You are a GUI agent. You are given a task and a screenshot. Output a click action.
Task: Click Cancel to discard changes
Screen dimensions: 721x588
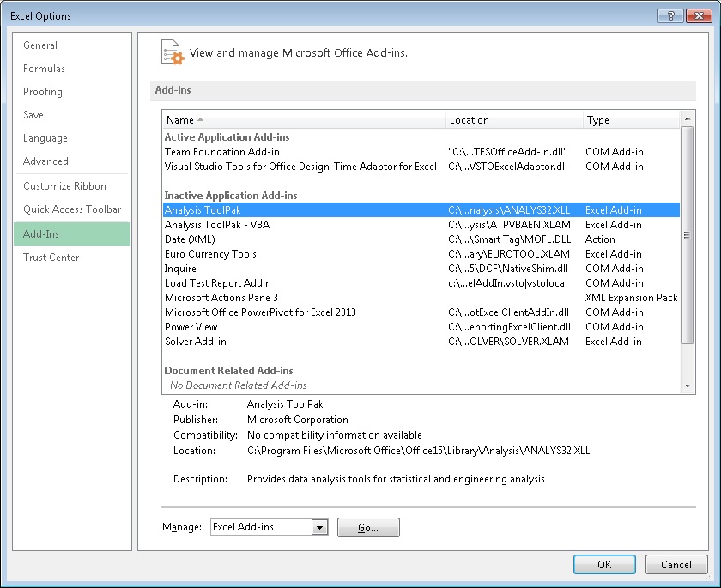676,565
